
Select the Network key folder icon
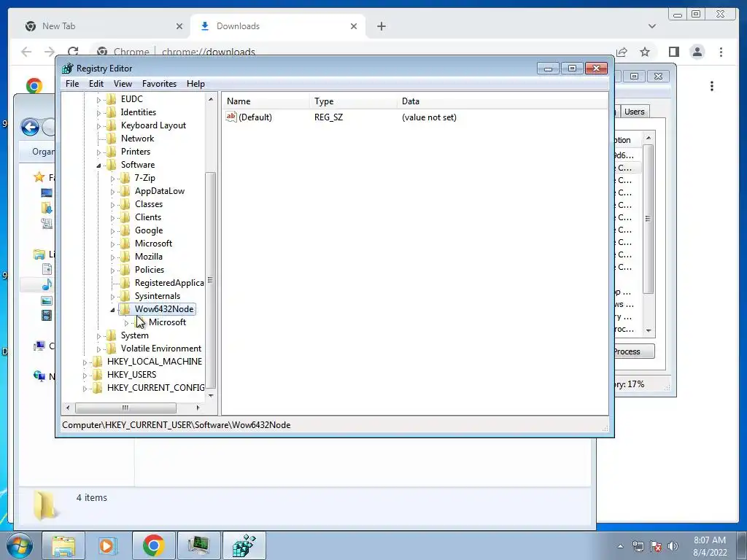(x=112, y=139)
